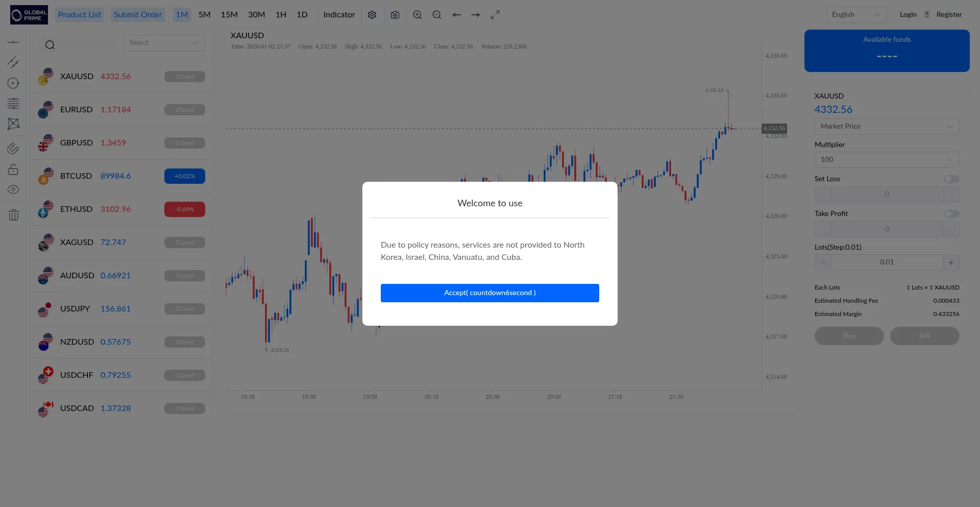The image size is (980, 507).
Task: Zoom out of the chart
Action: click(437, 15)
